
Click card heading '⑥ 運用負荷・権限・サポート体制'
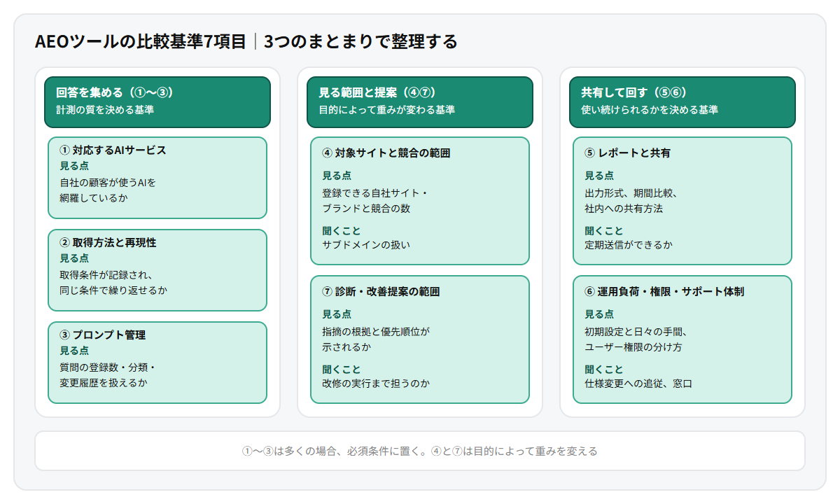(x=664, y=291)
